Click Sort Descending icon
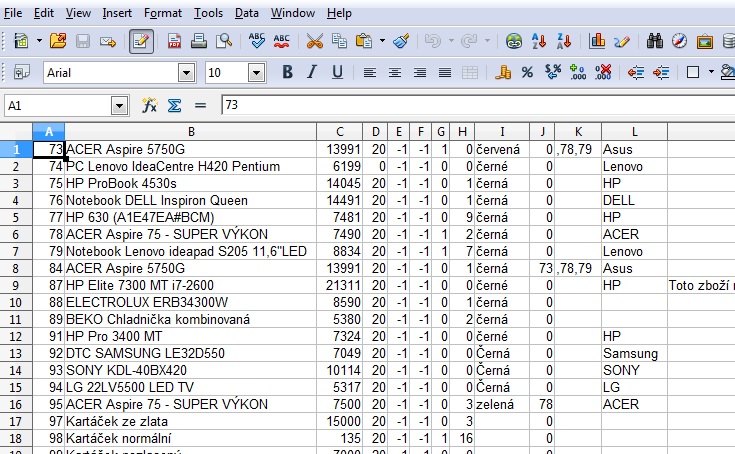735x454 pixels. [x=564, y=41]
